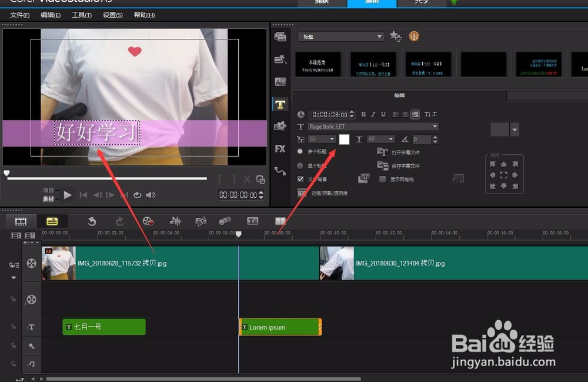This screenshot has height=382, width=588.
Task: Open the 文件(F) menu
Action: click(19, 15)
